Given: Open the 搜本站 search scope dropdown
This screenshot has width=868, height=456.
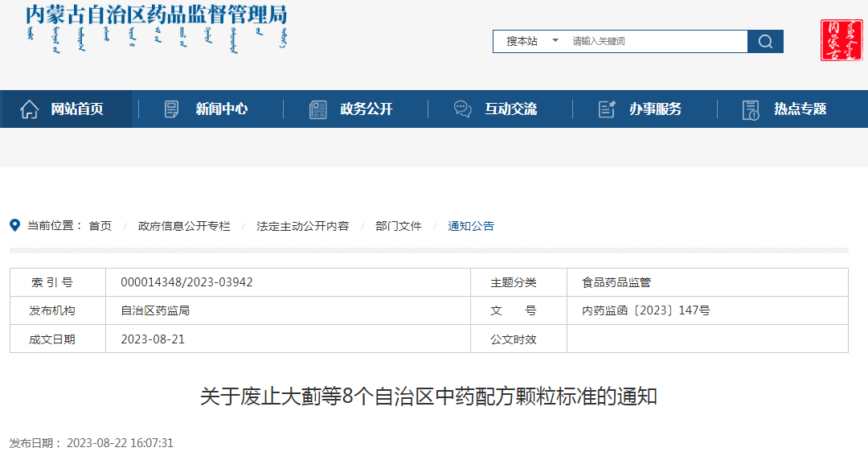Looking at the screenshot, I should point(531,42).
